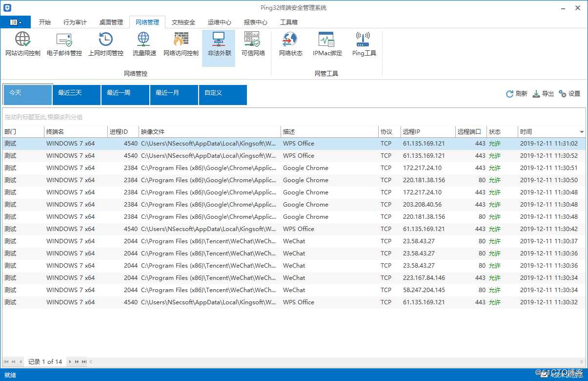Open IPMac绑定 binding tool
Image resolution: width=588 pixels, height=381 pixels.
tap(327, 45)
